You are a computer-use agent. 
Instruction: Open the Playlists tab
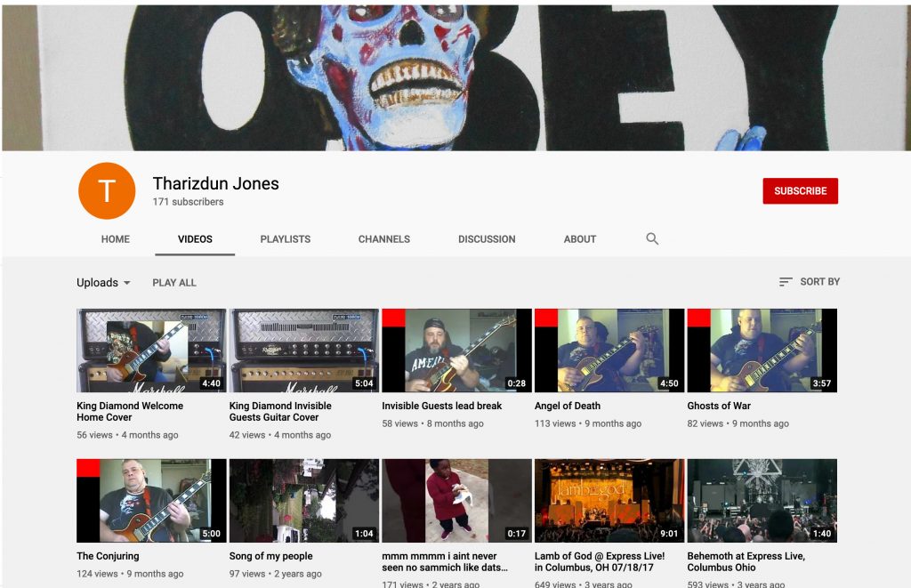tap(286, 238)
